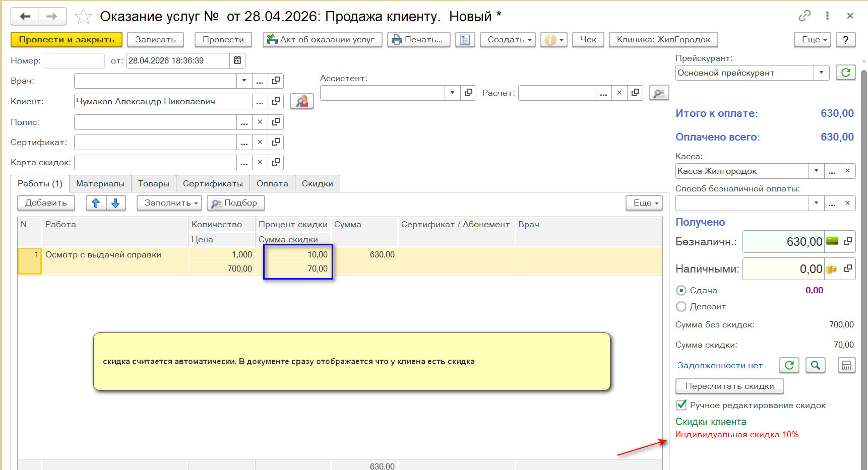The height and width of the screenshot is (470, 868).
Task: Switch to the Материалы tab
Action: point(100,183)
